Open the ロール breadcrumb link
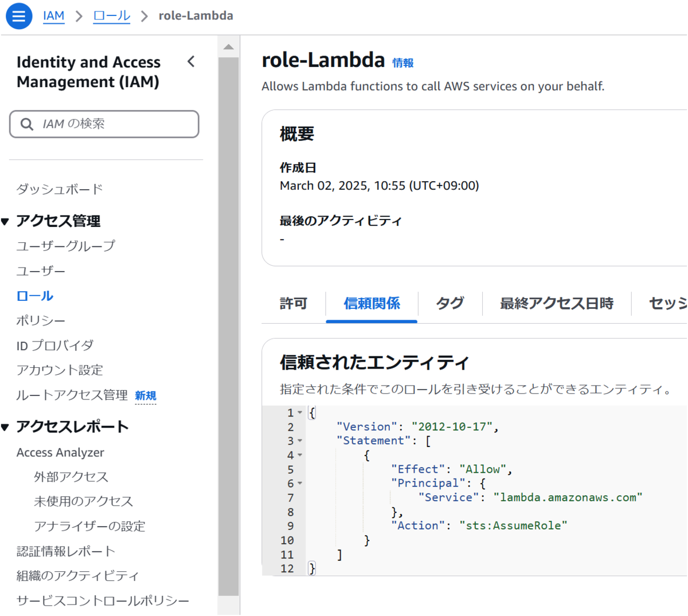 (x=112, y=15)
